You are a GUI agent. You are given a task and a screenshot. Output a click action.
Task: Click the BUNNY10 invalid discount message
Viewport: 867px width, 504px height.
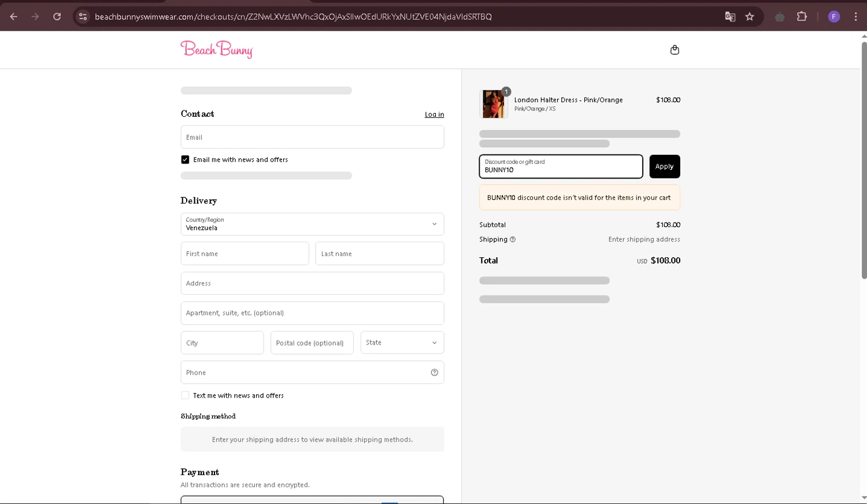[579, 198]
